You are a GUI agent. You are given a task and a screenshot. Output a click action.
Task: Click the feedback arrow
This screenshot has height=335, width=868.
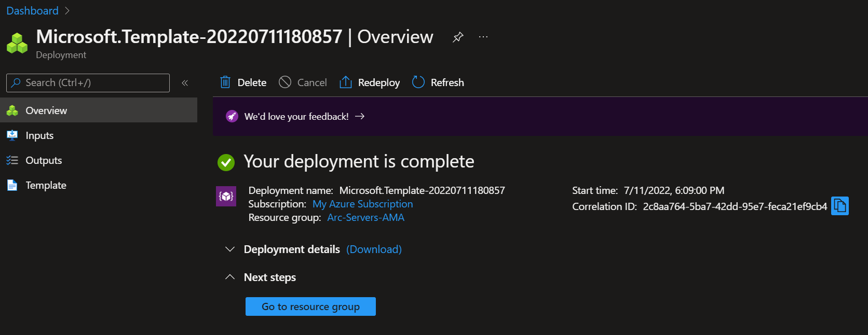point(360,116)
